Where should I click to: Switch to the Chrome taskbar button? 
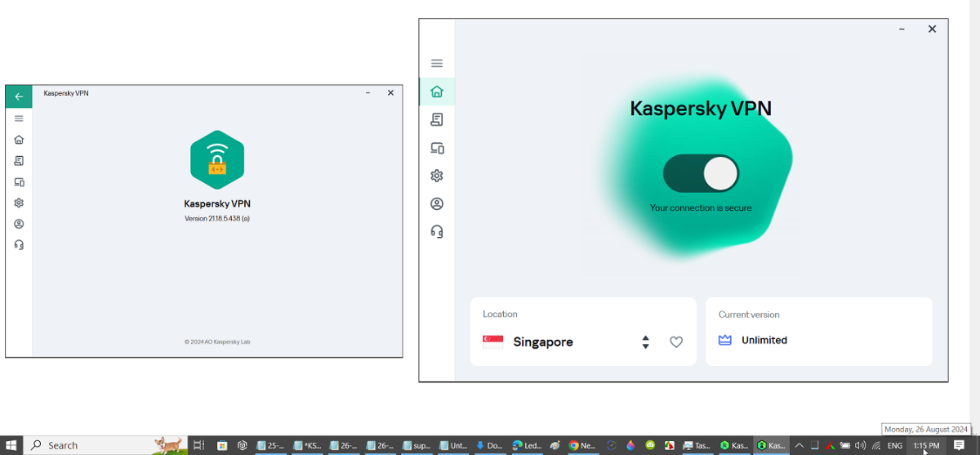583,445
